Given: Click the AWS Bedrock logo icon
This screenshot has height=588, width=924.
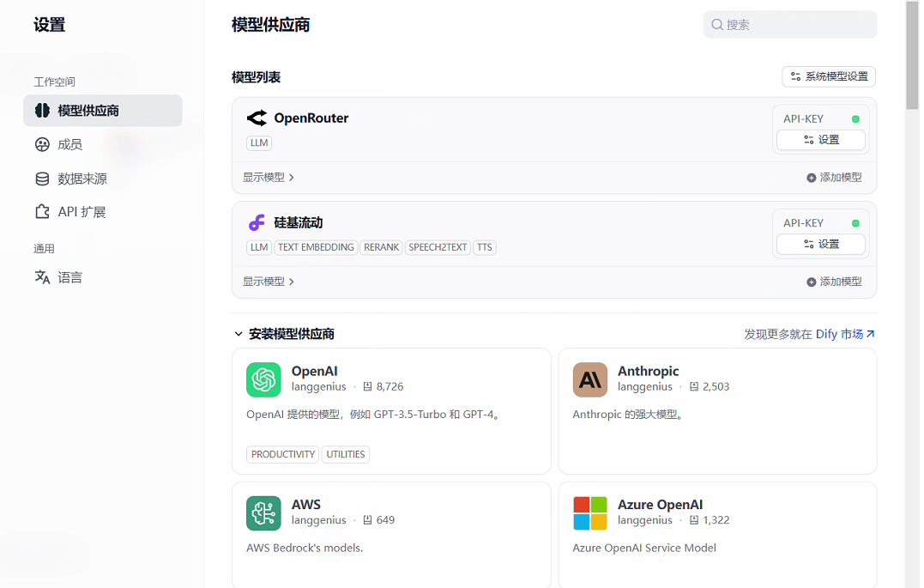Looking at the screenshot, I should click(263, 513).
